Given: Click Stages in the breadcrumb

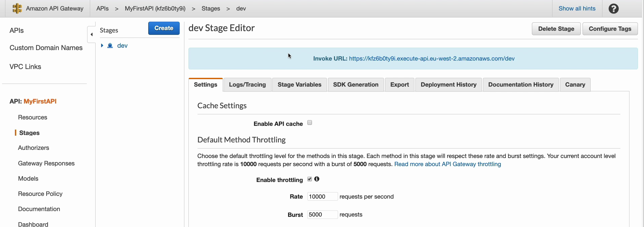Looking at the screenshot, I should (x=211, y=8).
